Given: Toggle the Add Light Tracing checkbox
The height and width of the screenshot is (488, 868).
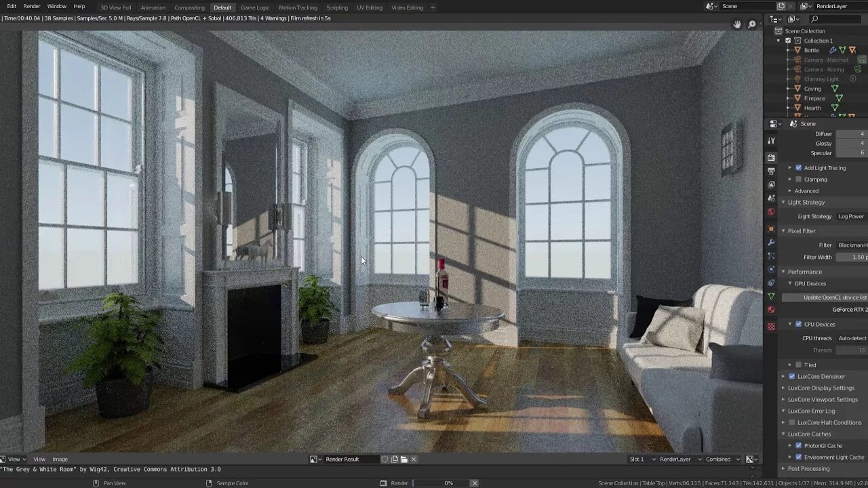Looking at the screenshot, I should (x=798, y=167).
